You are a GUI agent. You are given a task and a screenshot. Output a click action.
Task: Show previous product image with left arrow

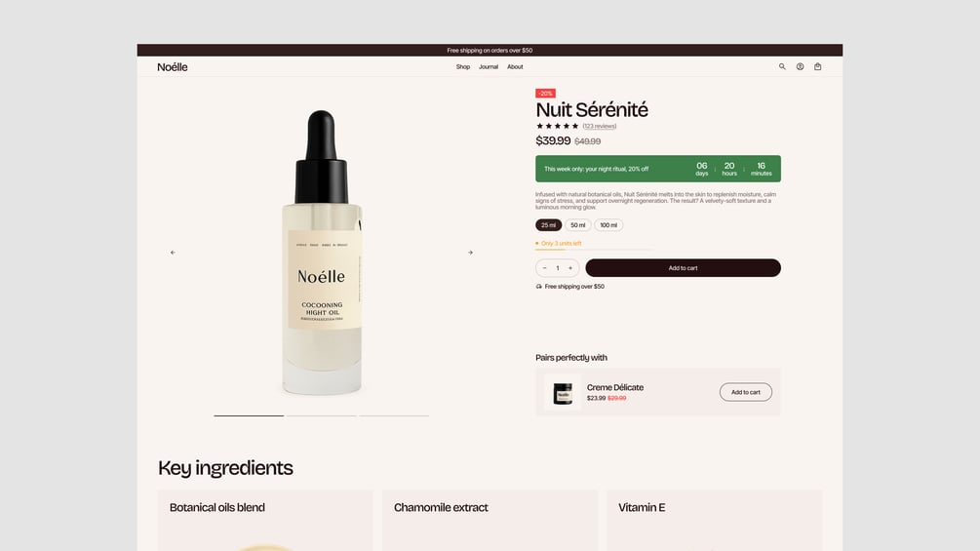(174, 253)
